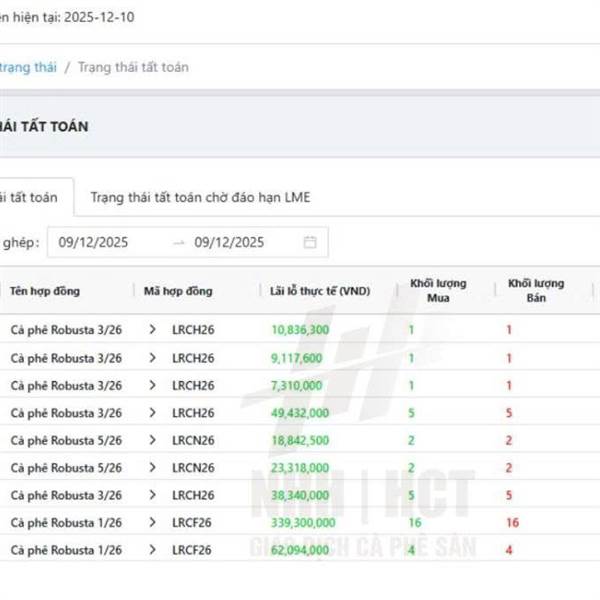Click chevron of LRCN26 row with 18,842,500
Screen dimensions: 600x600
coord(153,440)
